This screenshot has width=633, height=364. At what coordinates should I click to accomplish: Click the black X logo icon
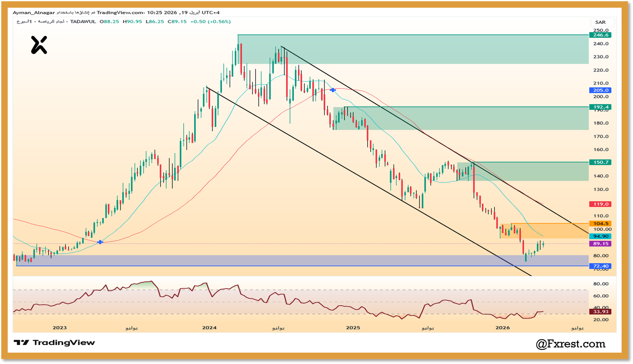(39, 45)
